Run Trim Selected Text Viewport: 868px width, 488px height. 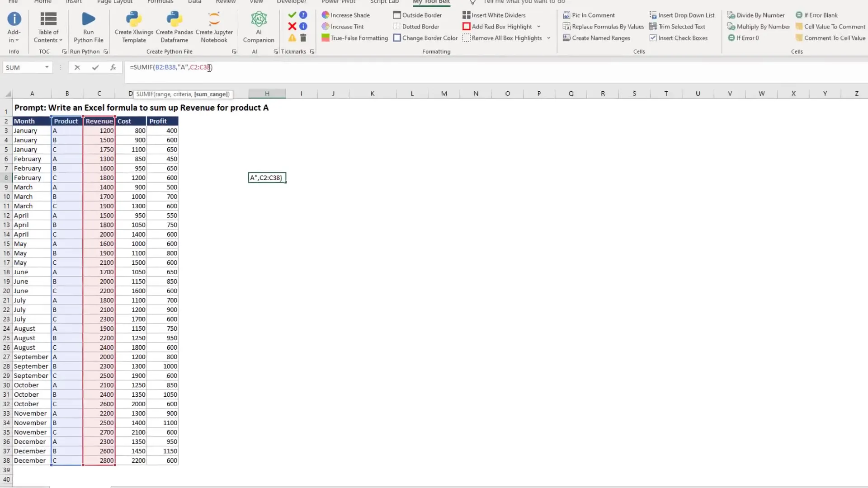(x=678, y=26)
